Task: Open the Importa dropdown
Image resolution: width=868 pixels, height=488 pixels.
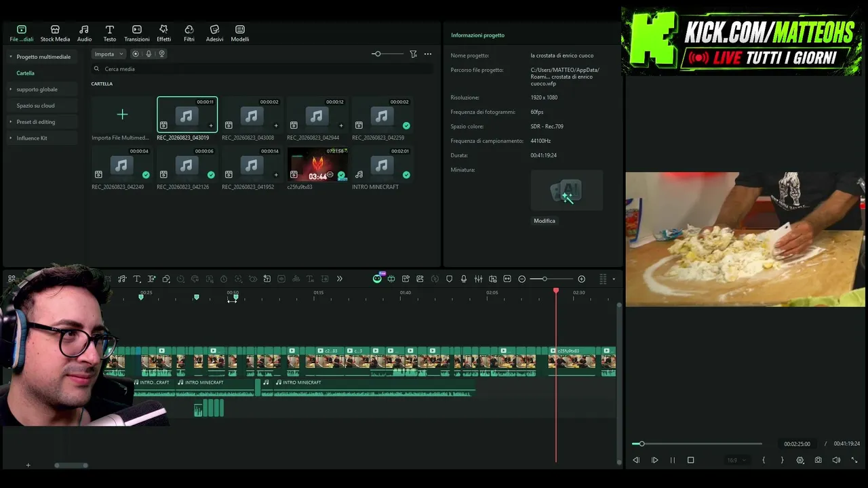Action: pyautogui.click(x=108, y=54)
